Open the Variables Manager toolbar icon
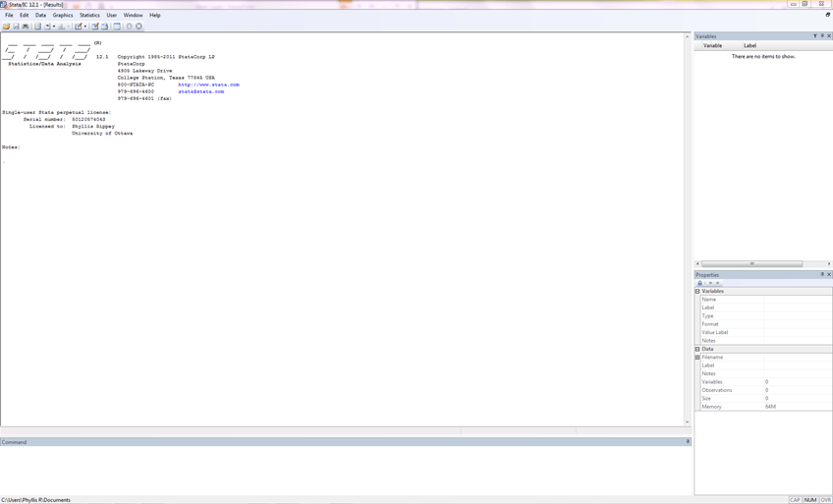The image size is (833, 504). [x=117, y=26]
